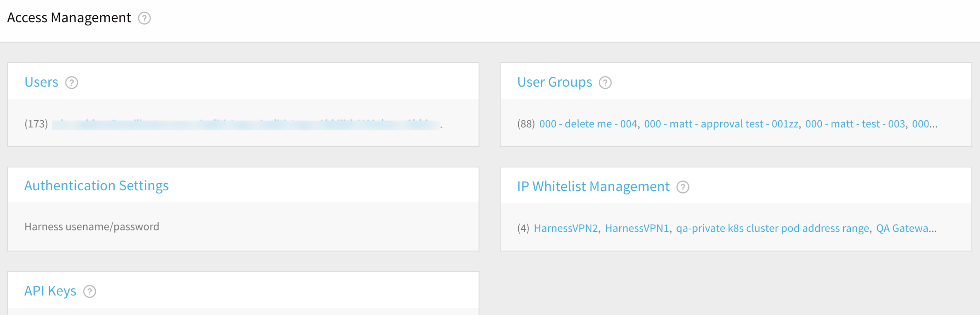Open the User Groups section
Screen dimensions: 980x315
click(x=554, y=82)
